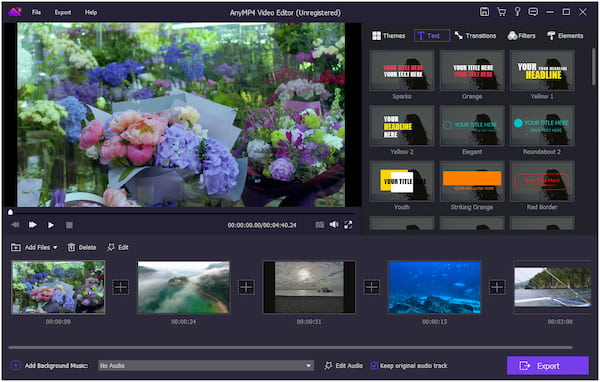Go to previous frame in player
Image resolution: width=600 pixels, height=382 pixels.
click(15, 225)
